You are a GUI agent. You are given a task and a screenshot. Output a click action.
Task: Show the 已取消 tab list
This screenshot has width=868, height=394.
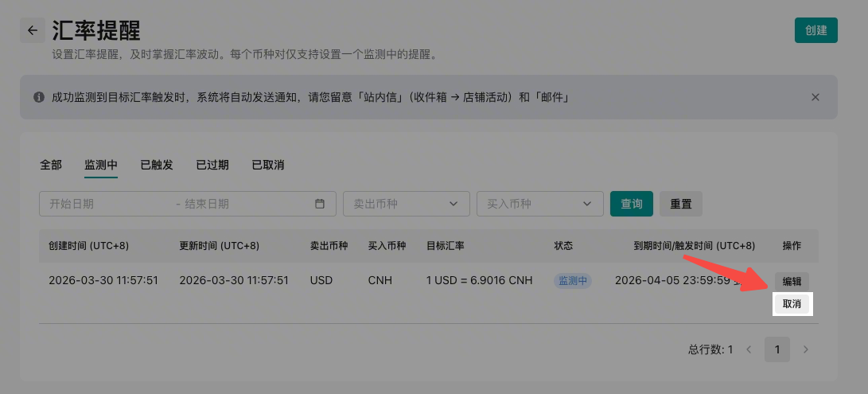[x=268, y=165]
